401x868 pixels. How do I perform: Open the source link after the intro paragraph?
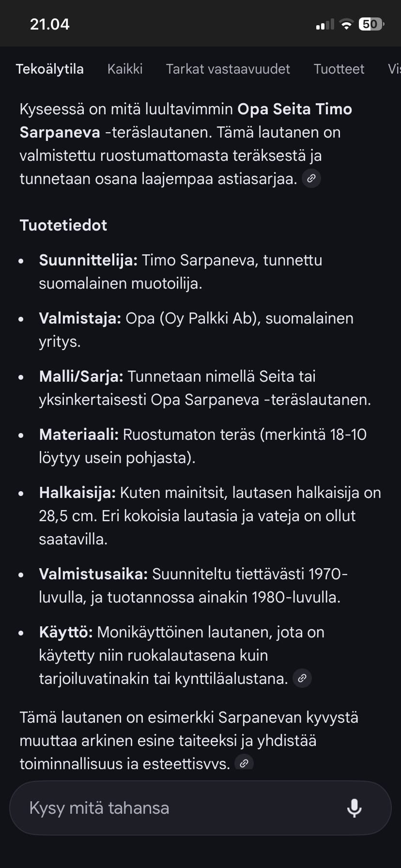311,178
